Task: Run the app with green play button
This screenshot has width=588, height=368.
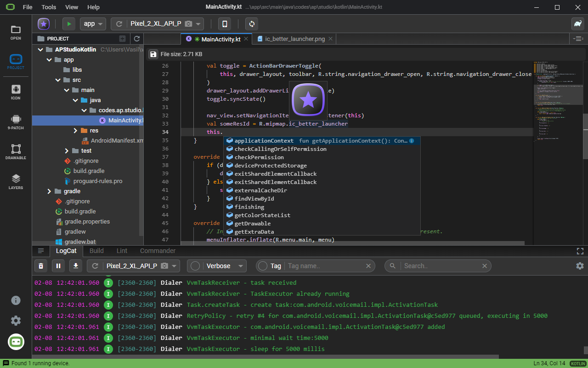Action: 69,24
